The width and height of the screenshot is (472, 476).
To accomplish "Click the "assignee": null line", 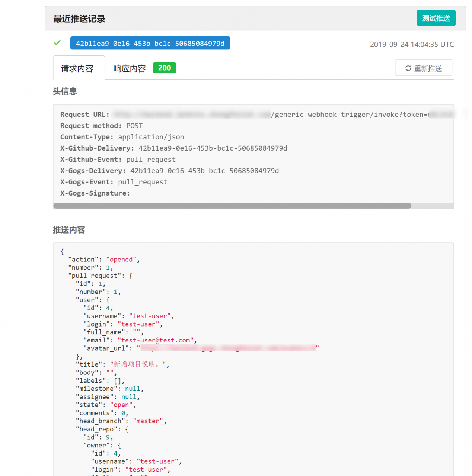I will click(108, 397).
